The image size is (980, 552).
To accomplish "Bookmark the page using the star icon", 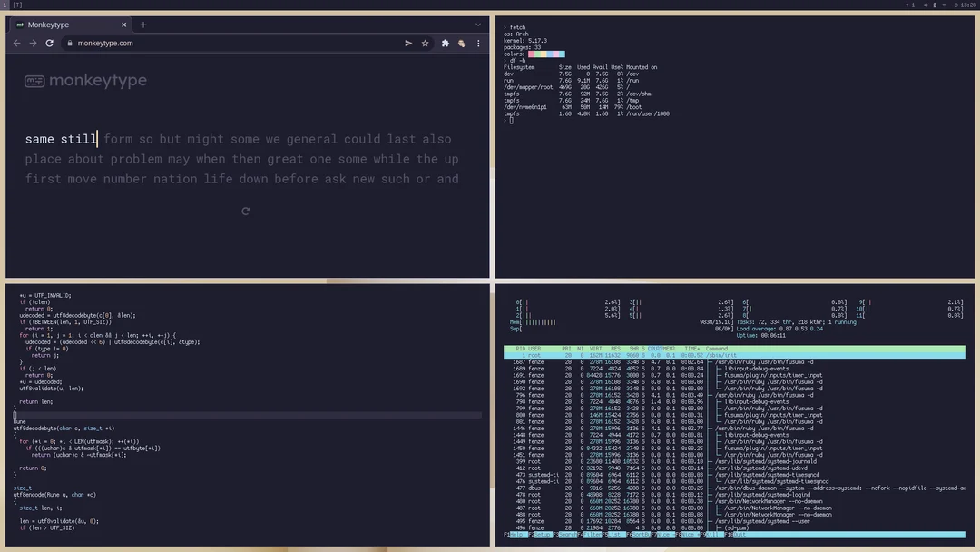I will 425,43.
